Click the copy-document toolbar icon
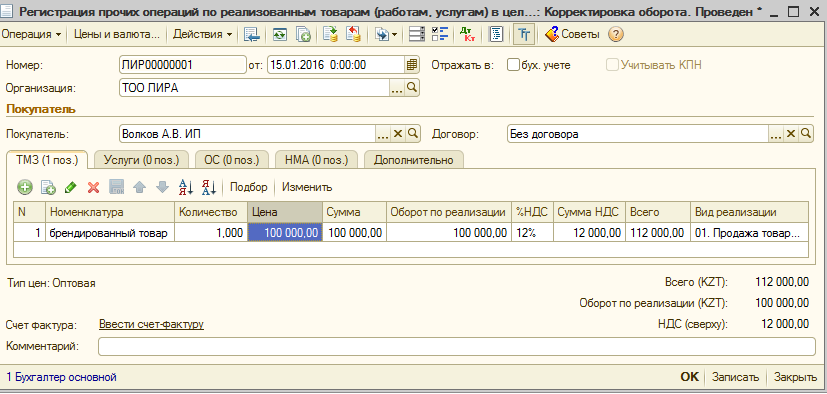This screenshot has height=394, width=827. coord(303,35)
